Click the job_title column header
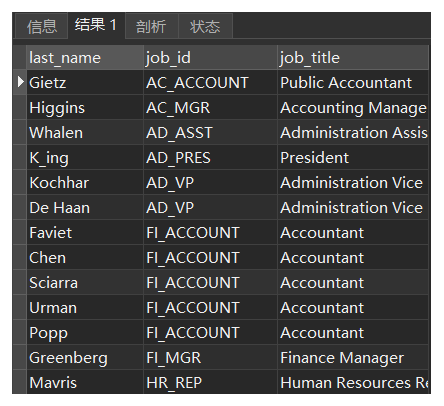The width and height of the screenshot is (444, 406). [353, 58]
